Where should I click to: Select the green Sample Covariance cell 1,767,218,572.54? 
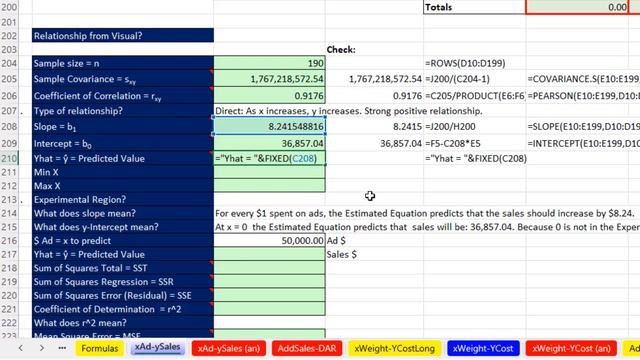click(269, 79)
